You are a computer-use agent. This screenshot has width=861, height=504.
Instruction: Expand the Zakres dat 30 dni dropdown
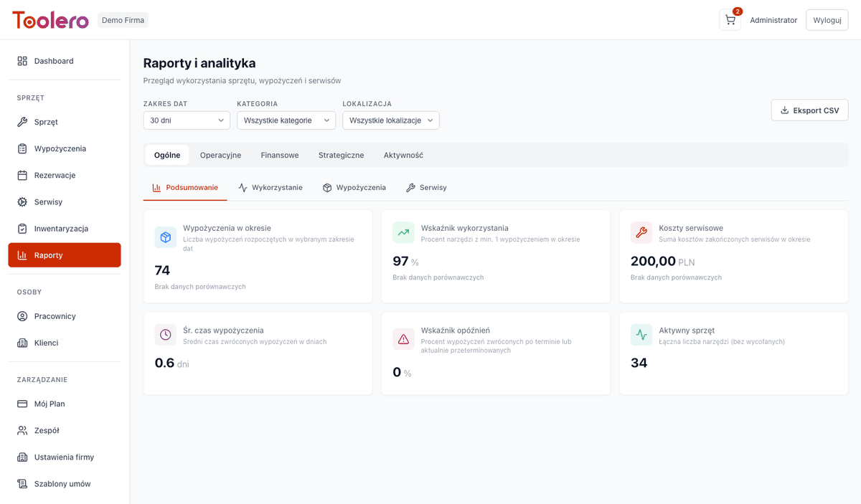(x=187, y=120)
